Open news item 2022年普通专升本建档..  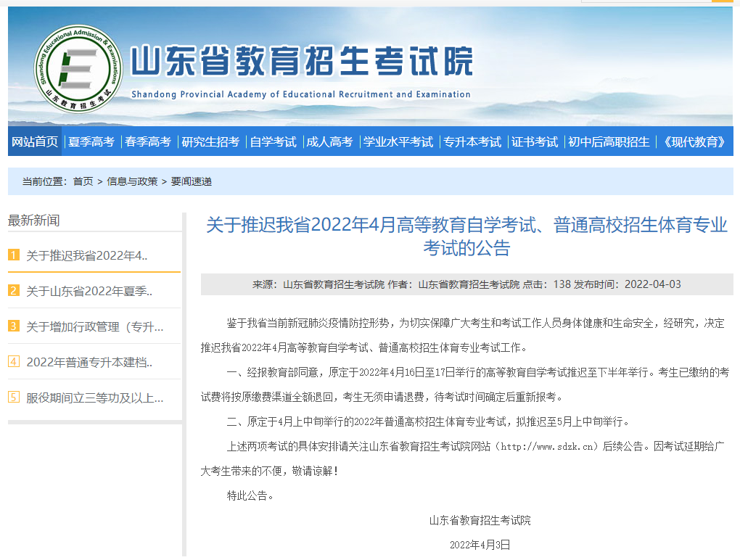tap(89, 362)
